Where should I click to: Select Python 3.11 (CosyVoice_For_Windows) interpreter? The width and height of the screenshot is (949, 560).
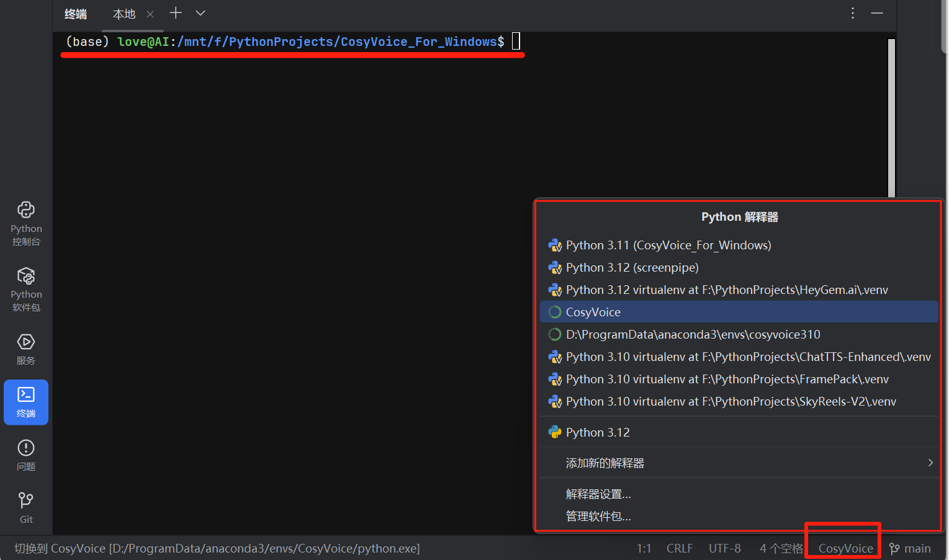739,245
